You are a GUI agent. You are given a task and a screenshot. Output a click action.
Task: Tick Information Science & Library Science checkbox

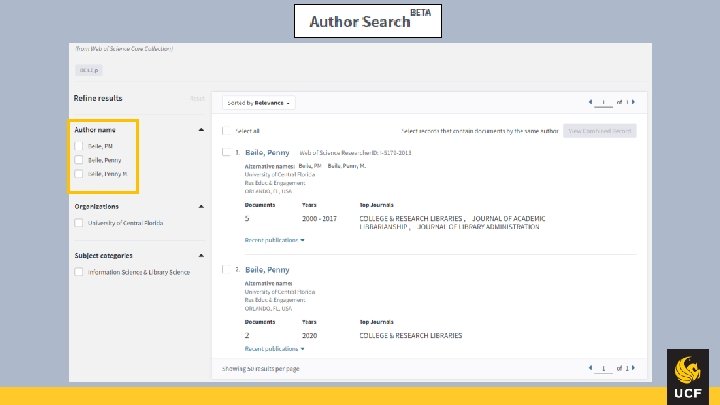click(79, 272)
